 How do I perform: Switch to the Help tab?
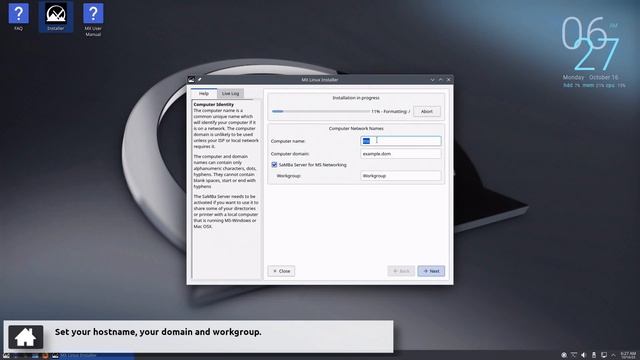pyautogui.click(x=204, y=93)
